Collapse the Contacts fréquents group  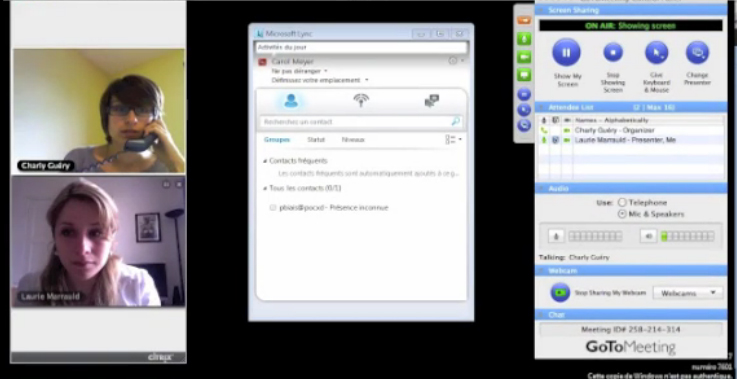click(x=265, y=161)
